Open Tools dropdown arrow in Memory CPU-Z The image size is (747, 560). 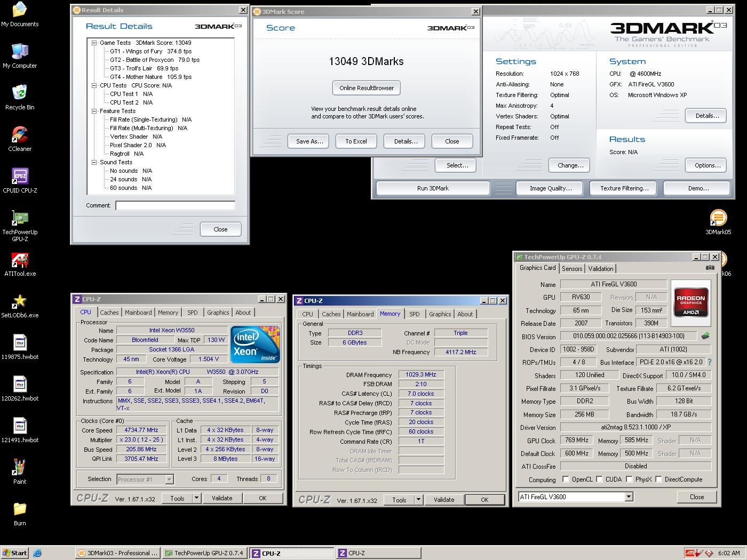(x=418, y=500)
